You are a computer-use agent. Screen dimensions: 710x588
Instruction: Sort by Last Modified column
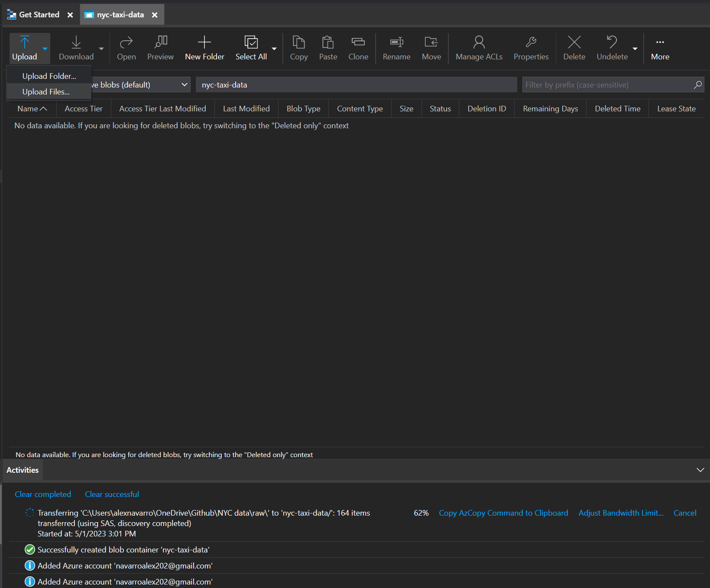[x=246, y=109]
